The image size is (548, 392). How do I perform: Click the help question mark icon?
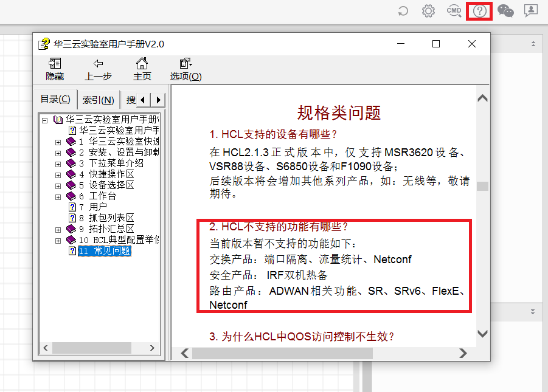coord(479,11)
